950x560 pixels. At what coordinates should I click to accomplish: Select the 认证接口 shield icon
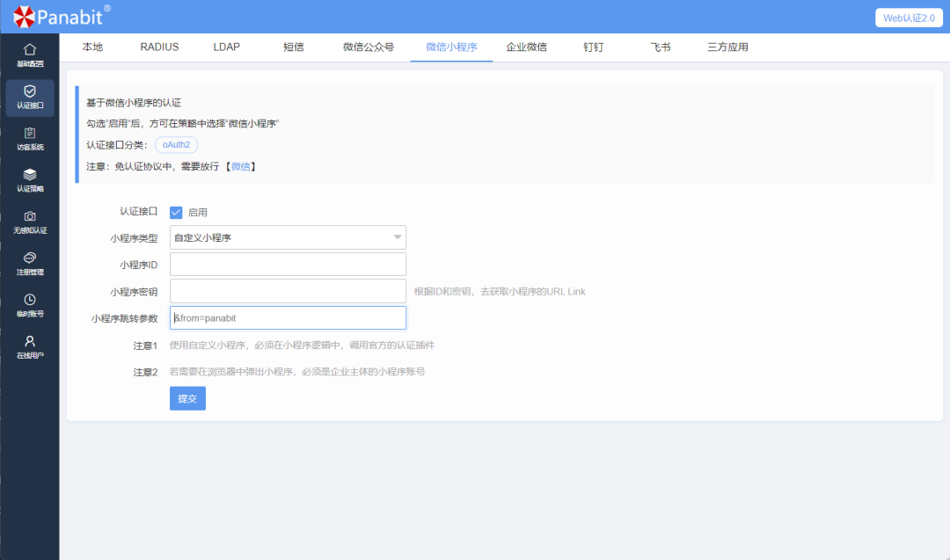30,97
